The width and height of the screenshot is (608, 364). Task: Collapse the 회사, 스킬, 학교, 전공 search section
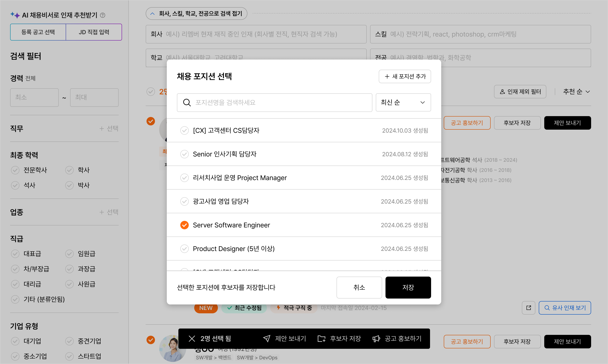(196, 14)
